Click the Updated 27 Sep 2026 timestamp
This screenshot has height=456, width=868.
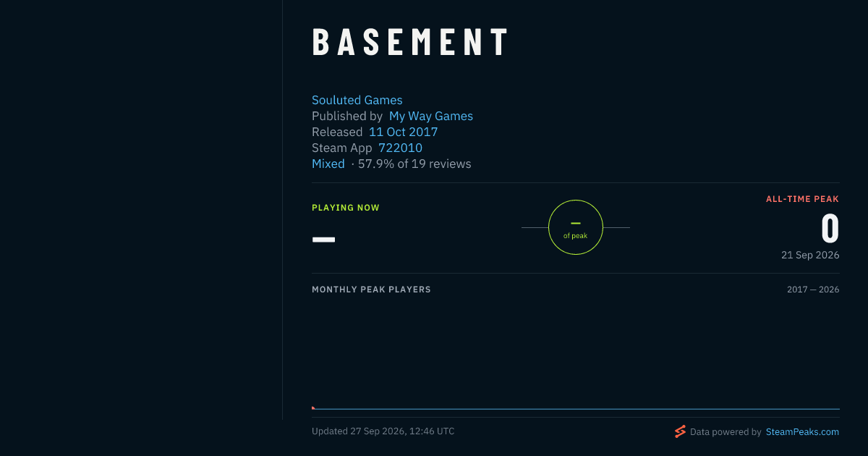click(x=383, y=431)
